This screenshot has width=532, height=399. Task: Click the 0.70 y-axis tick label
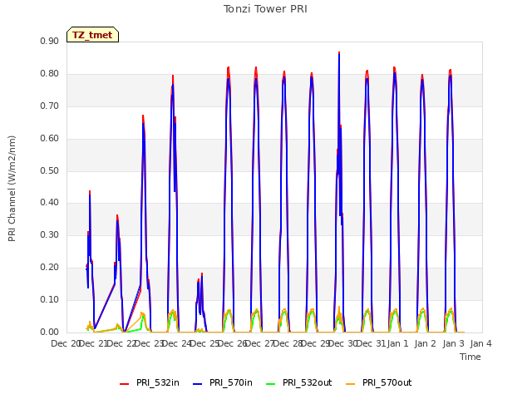[x=50, y=106]
